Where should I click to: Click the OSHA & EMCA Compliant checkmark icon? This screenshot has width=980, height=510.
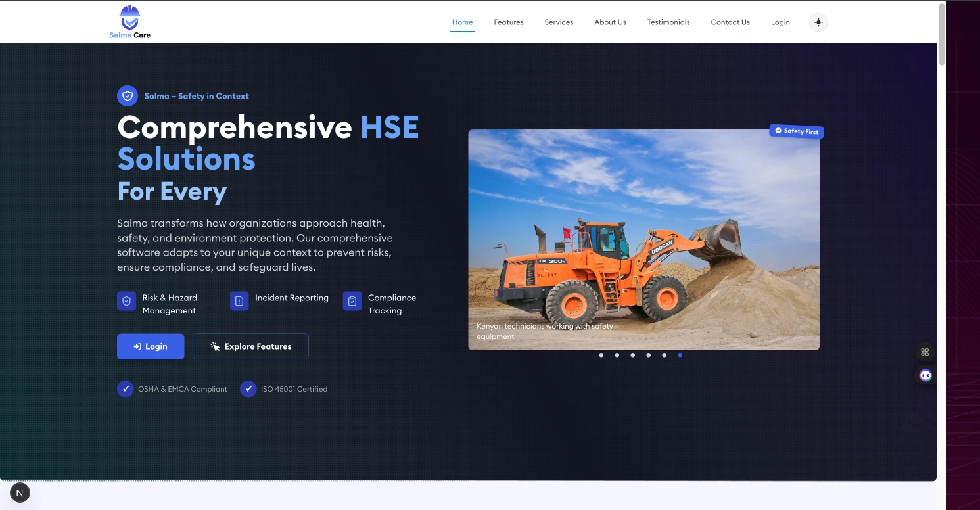click(x=126, y=389)
